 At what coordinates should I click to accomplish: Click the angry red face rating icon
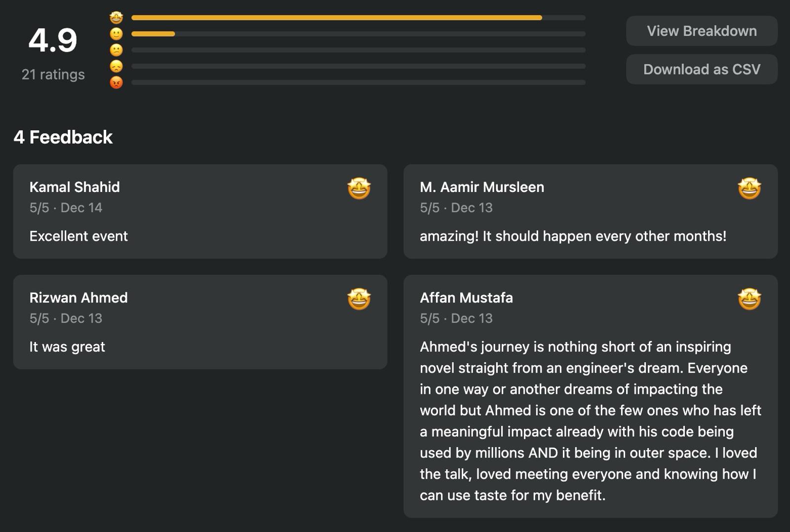(116, 82)
